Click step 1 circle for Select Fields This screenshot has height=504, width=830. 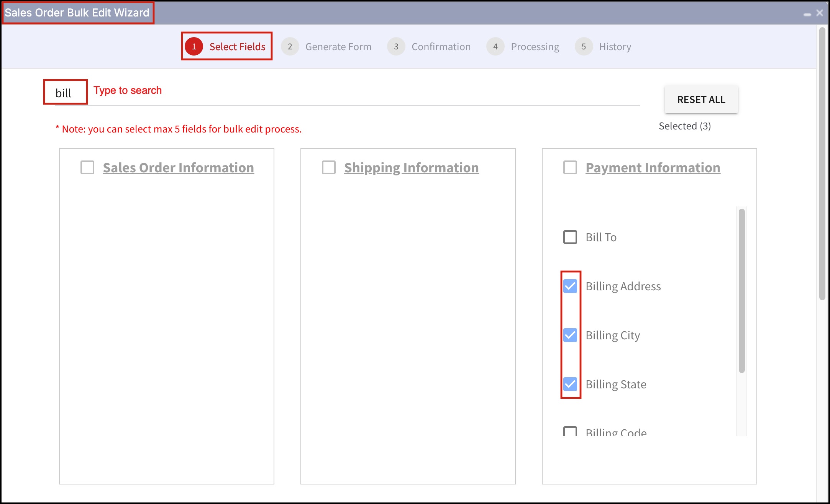[x=194, y=46]
